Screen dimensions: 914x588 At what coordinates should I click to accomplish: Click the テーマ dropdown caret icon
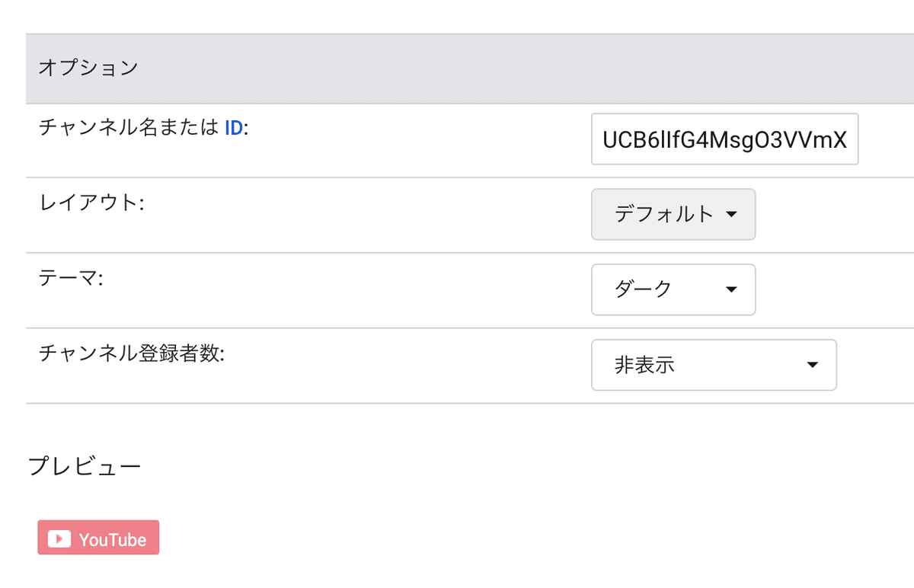pos(732,289)
